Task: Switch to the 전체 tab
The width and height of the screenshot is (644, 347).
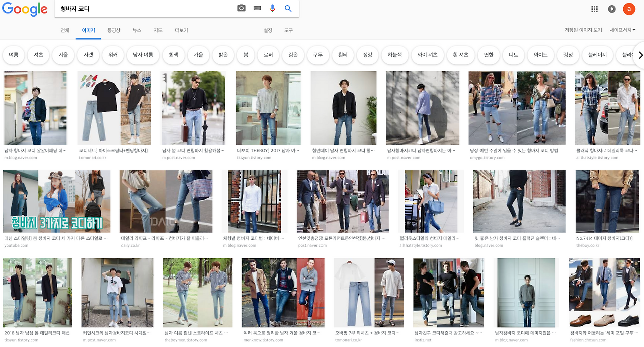Action: coord(65,30)
